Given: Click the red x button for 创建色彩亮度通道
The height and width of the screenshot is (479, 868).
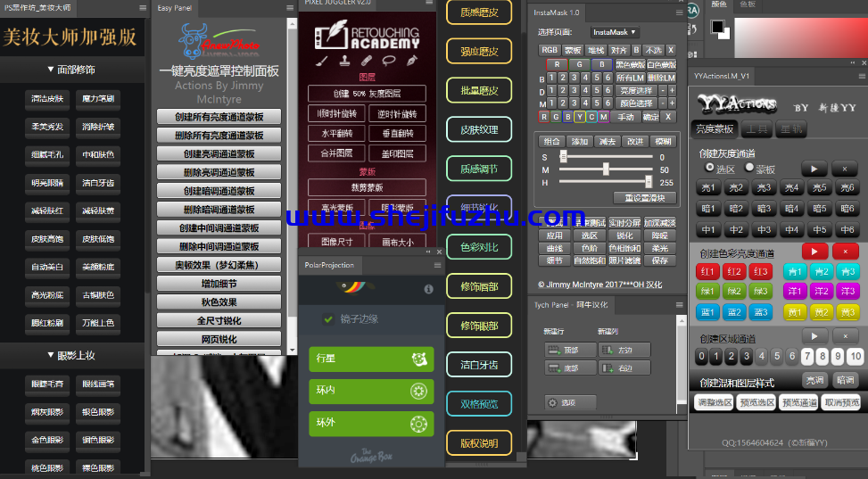Looking at the screenshot, I should 846,252.
